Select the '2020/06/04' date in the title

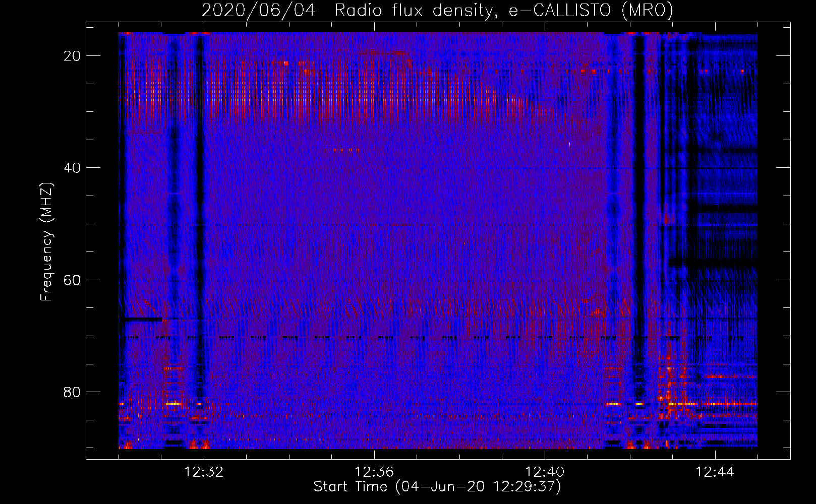(259, 10)
